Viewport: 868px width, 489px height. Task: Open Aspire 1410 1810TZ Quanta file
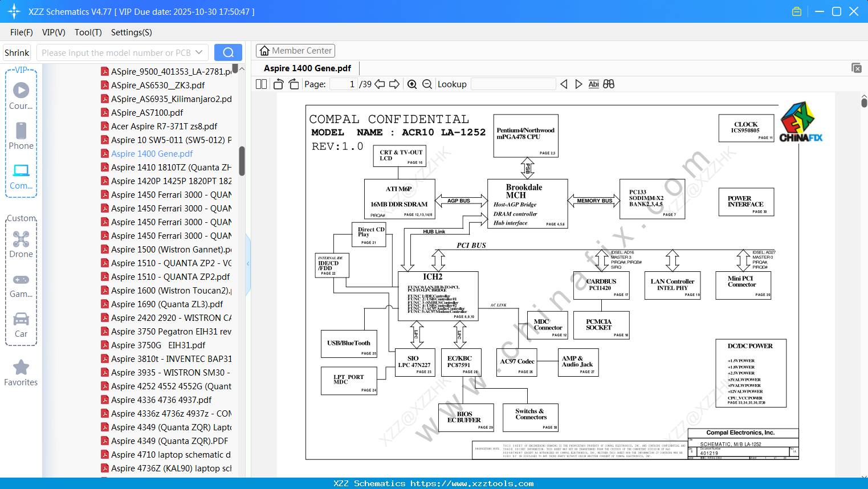pos(166,168)
